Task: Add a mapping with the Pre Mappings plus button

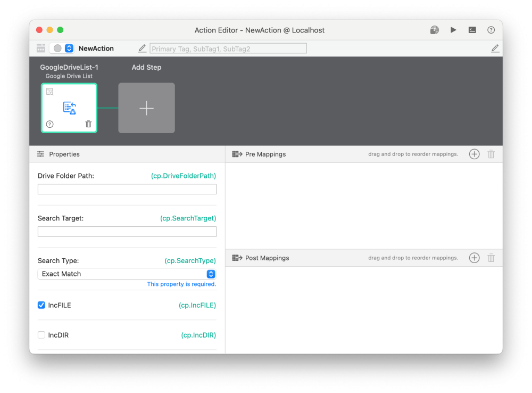Action: (x=474, y=154)
